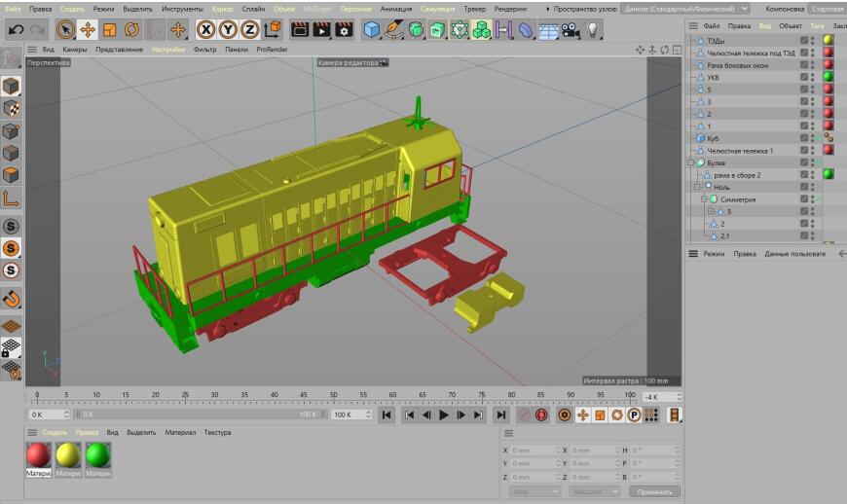The height and width of the screenshot is (504, 847).
Task: Click the Light bulb object icon
Action: (x=593, y=30)
